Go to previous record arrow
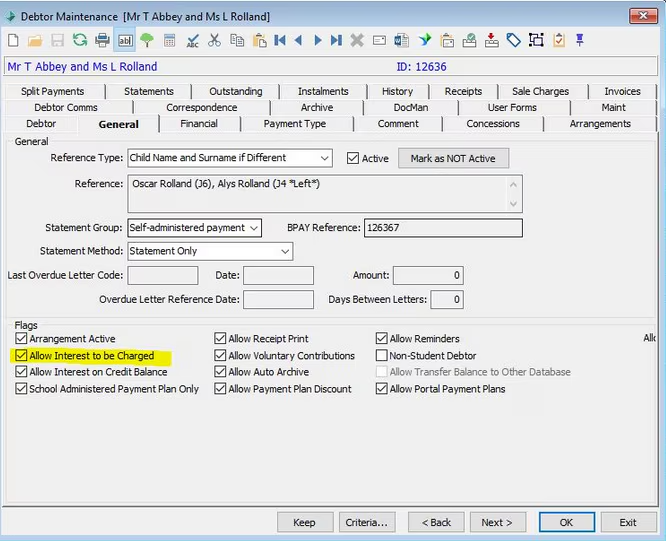Image resolution: width=666 pixels, height=541 pixels. point(298,40)
